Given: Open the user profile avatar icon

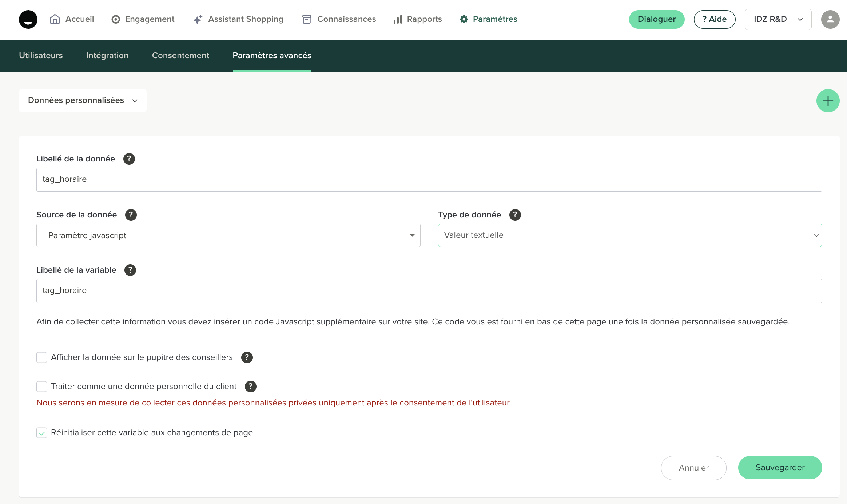Looking at the screenshot, I should pos(830,19).
